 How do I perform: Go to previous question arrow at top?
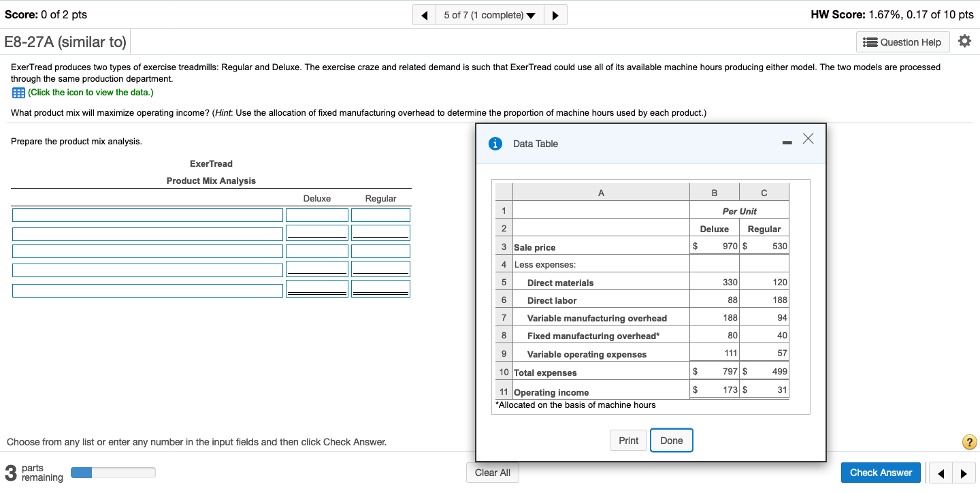click(x=424, y=15)
